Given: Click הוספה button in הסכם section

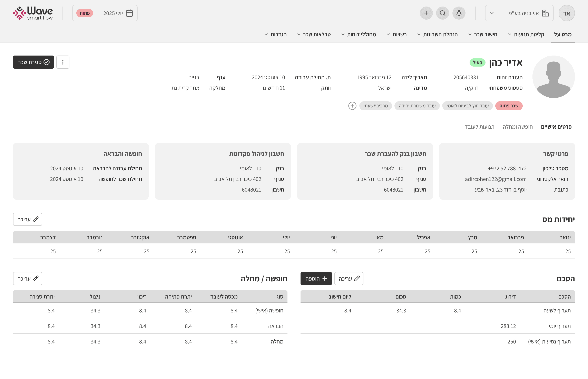Looking at the screenshot, I should 316,279.
